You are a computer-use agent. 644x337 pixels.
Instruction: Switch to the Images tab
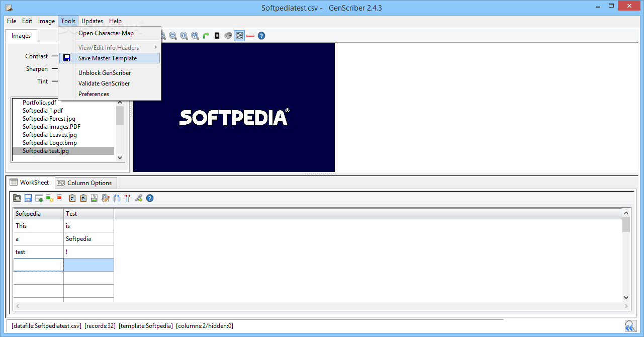click(21, 36)
